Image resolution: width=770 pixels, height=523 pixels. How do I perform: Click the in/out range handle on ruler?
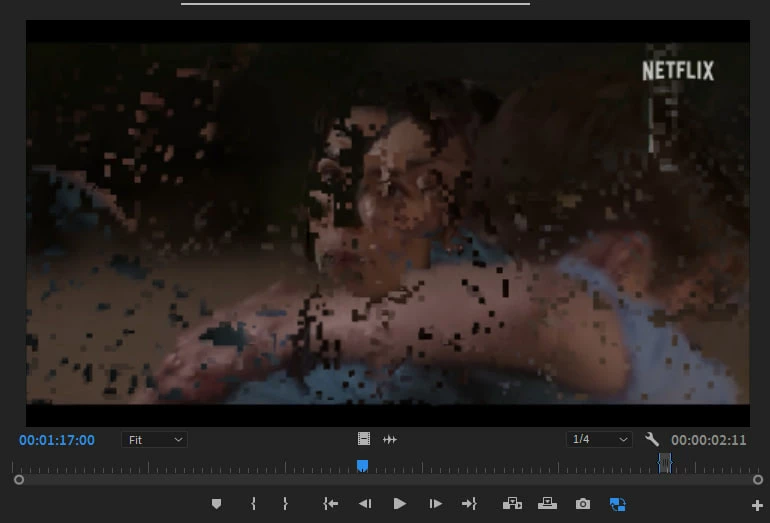(665, 463)
